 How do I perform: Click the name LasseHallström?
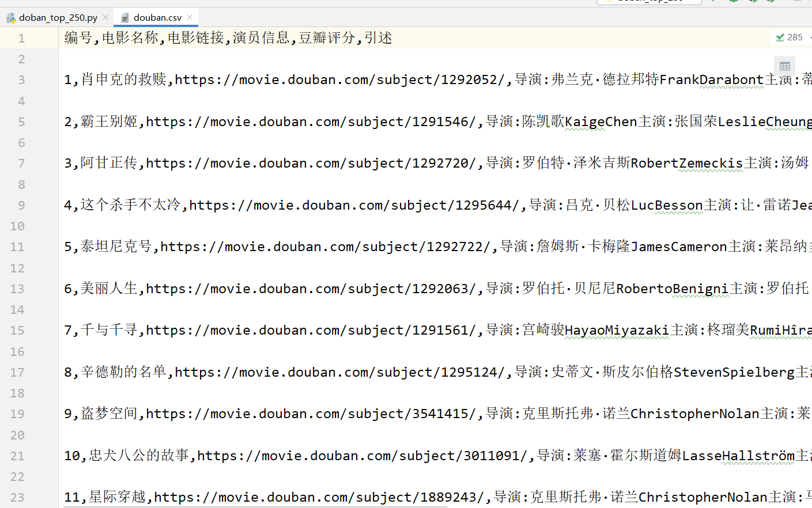click(x=739, y=456)
